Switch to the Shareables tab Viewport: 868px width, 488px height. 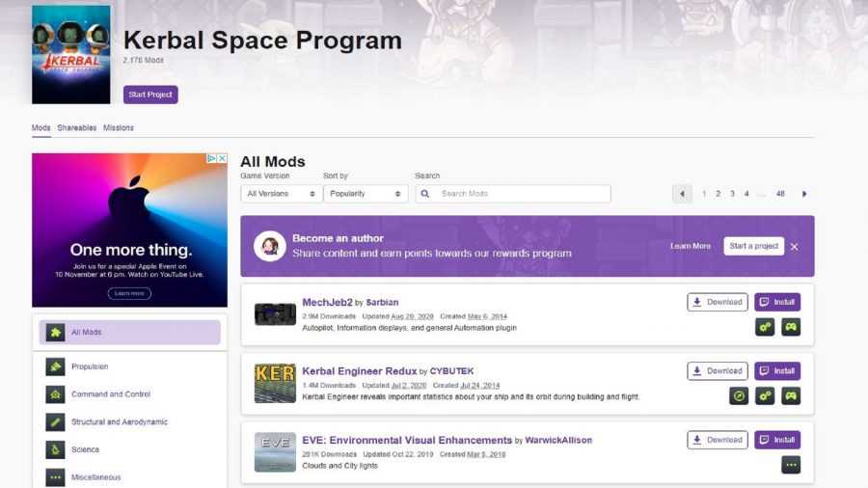77,128
